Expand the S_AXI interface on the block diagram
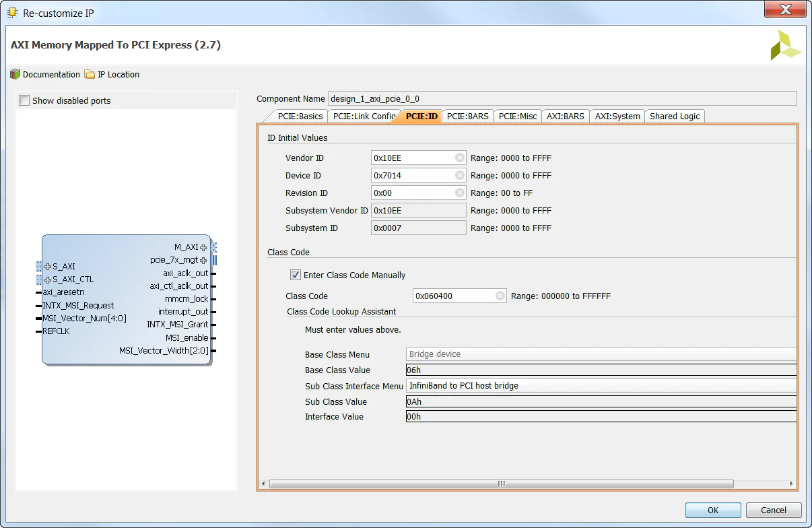 tap(47, 266)
